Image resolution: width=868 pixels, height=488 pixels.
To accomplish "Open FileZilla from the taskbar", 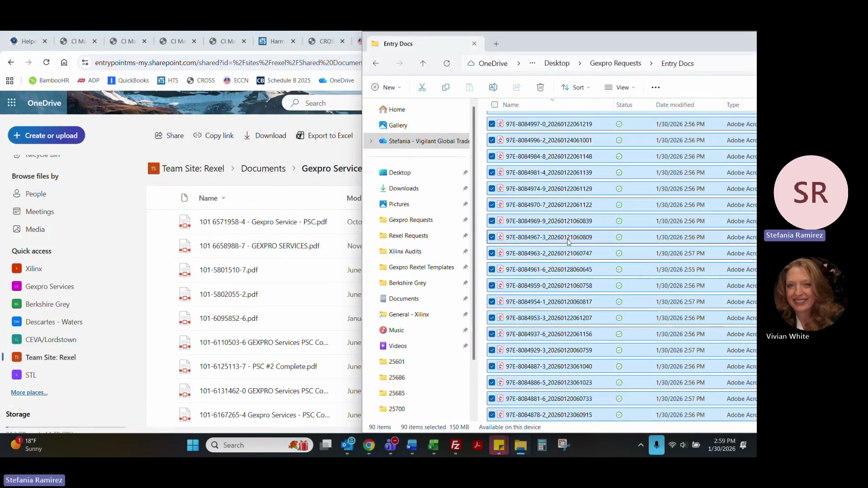I will tap(455, 445).
